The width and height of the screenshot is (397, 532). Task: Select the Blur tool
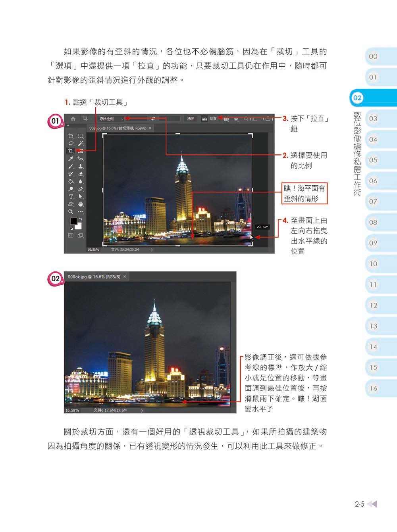pyautogui.click(x=81, y=181)
